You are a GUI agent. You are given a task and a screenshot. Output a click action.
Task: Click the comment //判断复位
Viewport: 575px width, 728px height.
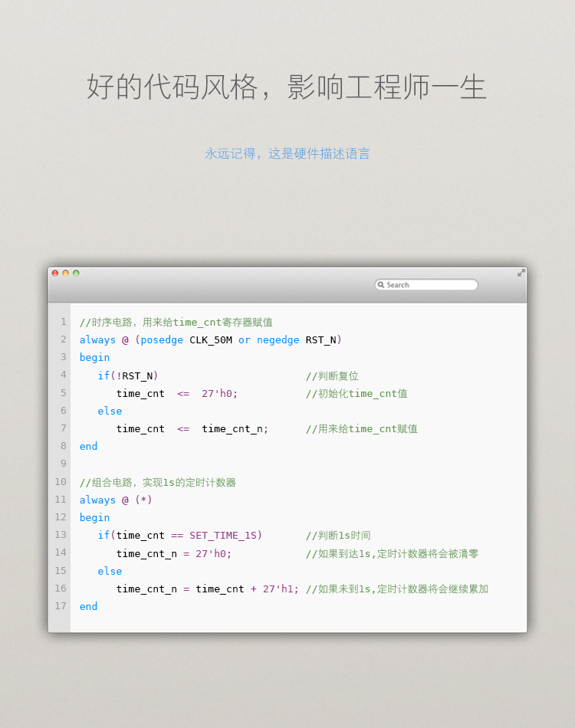point(332,375)
